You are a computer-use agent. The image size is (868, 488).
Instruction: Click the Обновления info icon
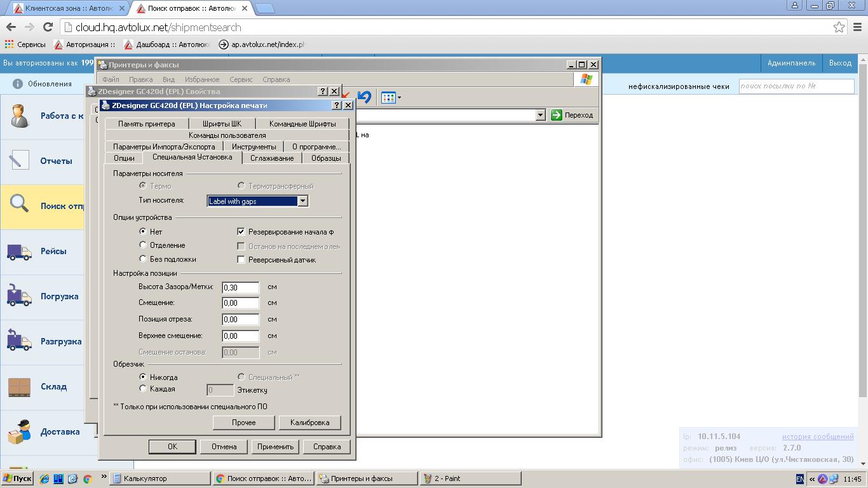(x=18, y=84)
